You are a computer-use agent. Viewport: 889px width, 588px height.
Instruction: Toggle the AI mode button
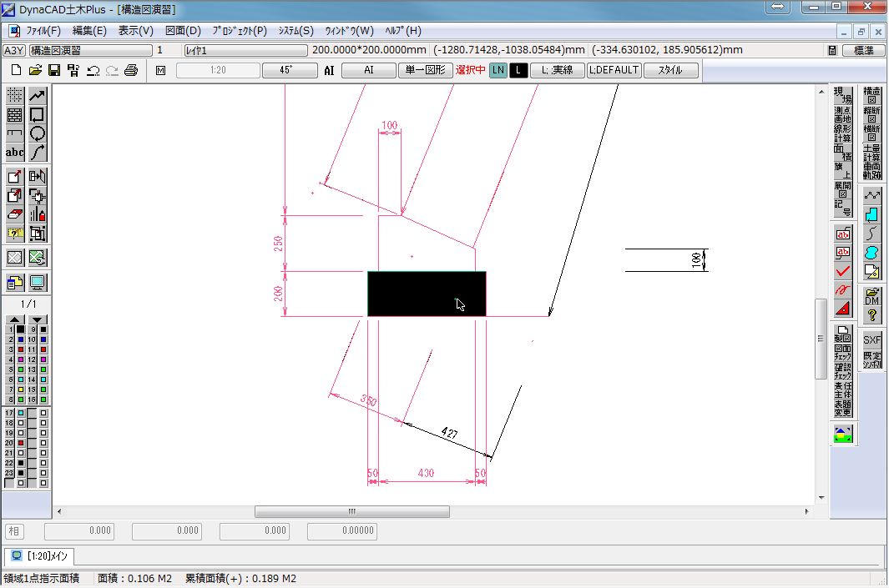tap(368, 70)
